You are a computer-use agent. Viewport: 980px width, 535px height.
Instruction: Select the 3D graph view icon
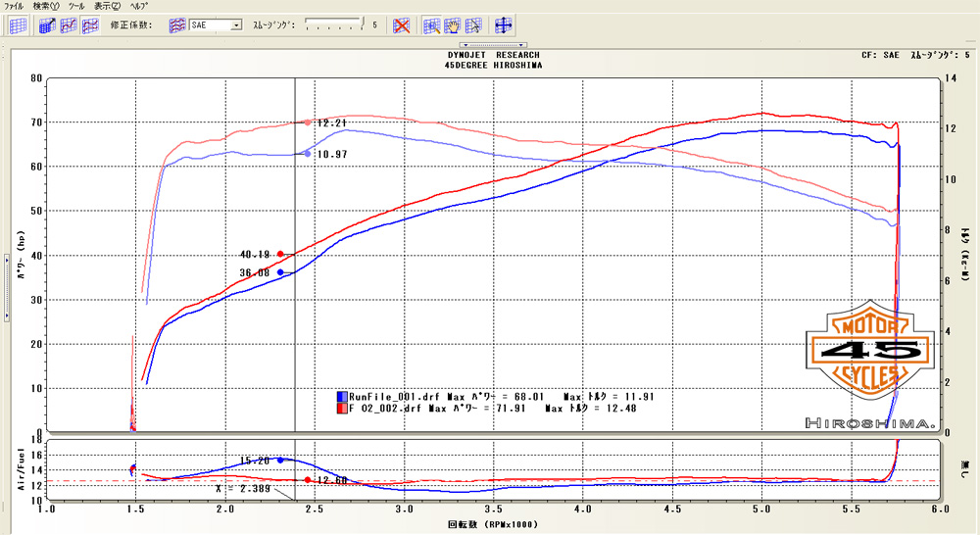(x=46, y=25)
